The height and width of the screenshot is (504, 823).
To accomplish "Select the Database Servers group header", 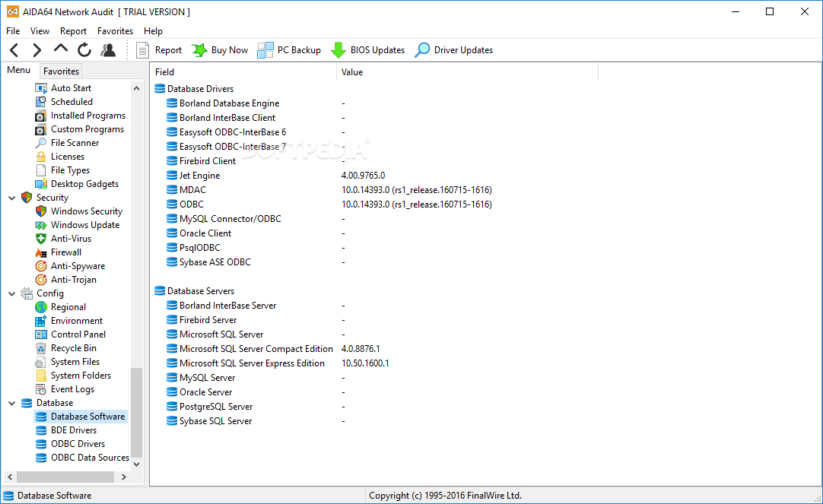I will click(x=201, y=290).
